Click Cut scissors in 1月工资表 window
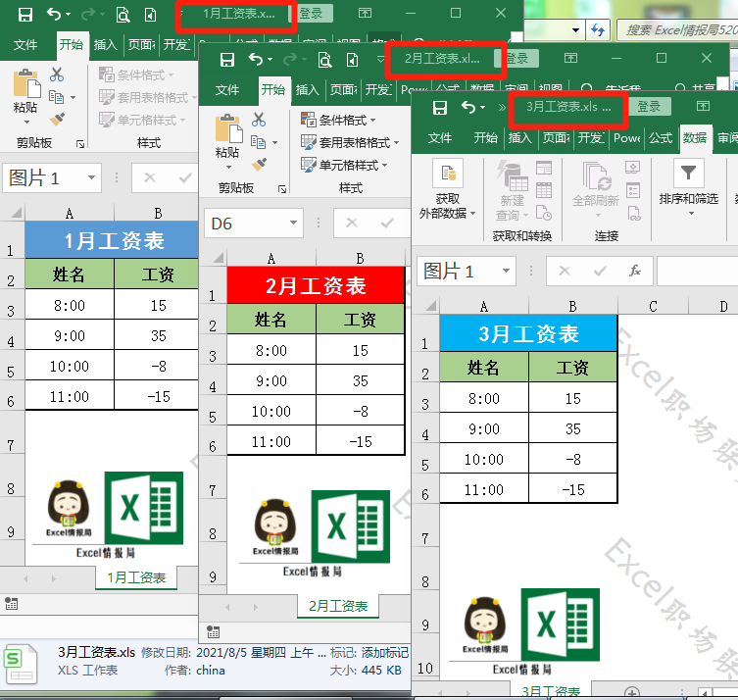Viewport: 738px width, 700px height. pos(57,75)
